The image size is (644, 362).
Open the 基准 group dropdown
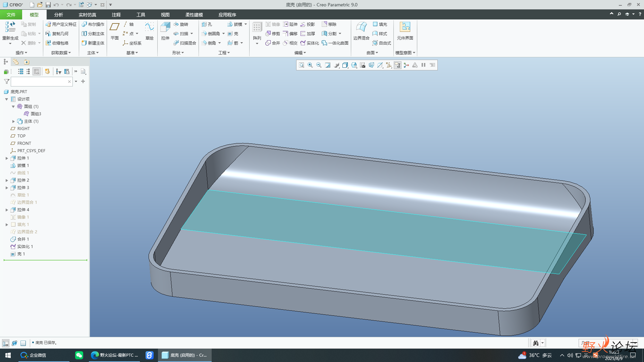tap(132, 53)
